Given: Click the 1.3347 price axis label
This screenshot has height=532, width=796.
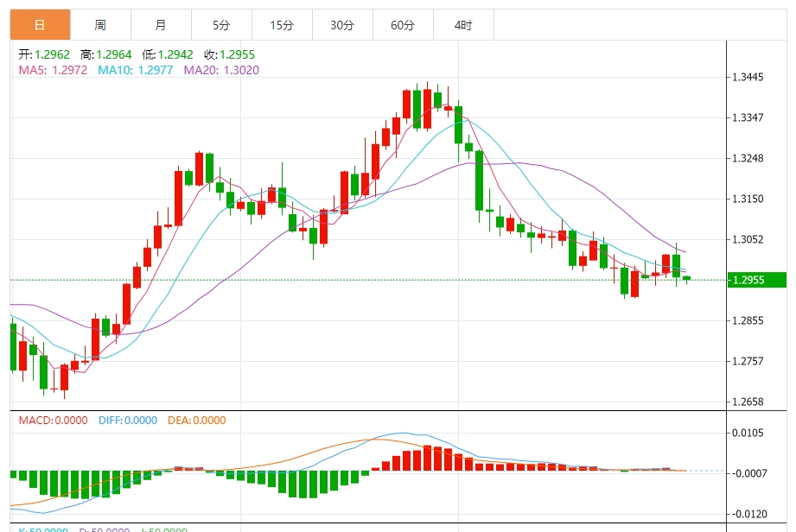Looking at the screenshot, I should pos(748,117).
